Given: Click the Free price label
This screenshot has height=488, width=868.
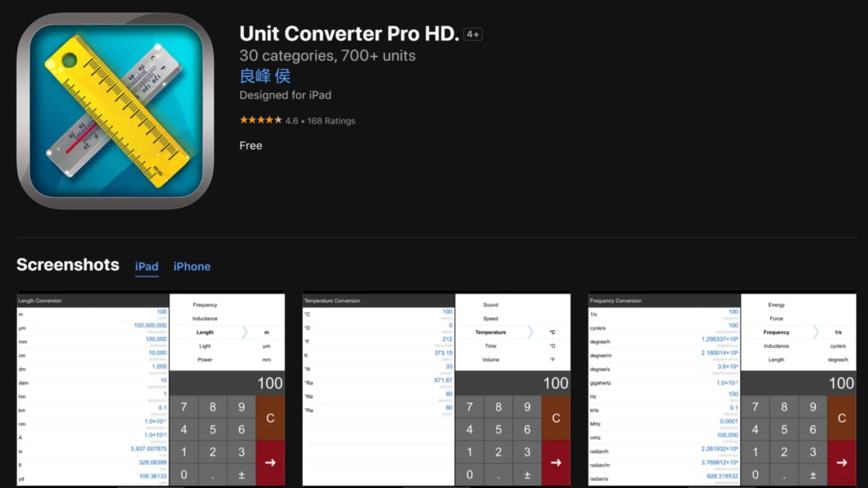Looking at the screenshot, I should 250,145.
